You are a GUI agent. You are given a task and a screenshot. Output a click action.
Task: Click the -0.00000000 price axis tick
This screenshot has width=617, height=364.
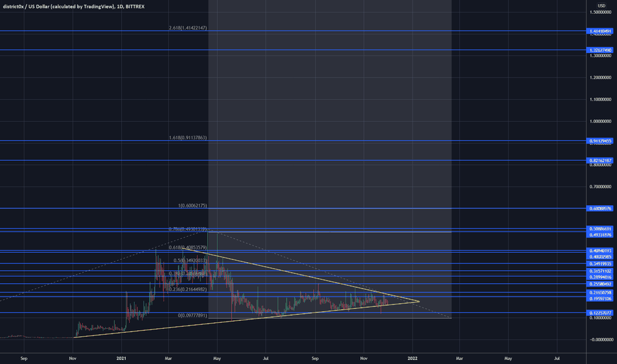600,340
